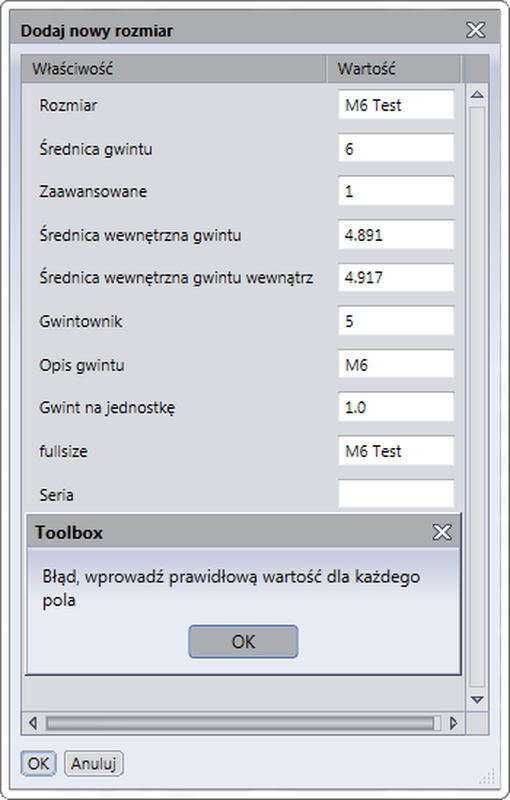Click the horizontal scrollbar left arrow
This screenshot has width=510, height=800.
click(x=33, y=723)
